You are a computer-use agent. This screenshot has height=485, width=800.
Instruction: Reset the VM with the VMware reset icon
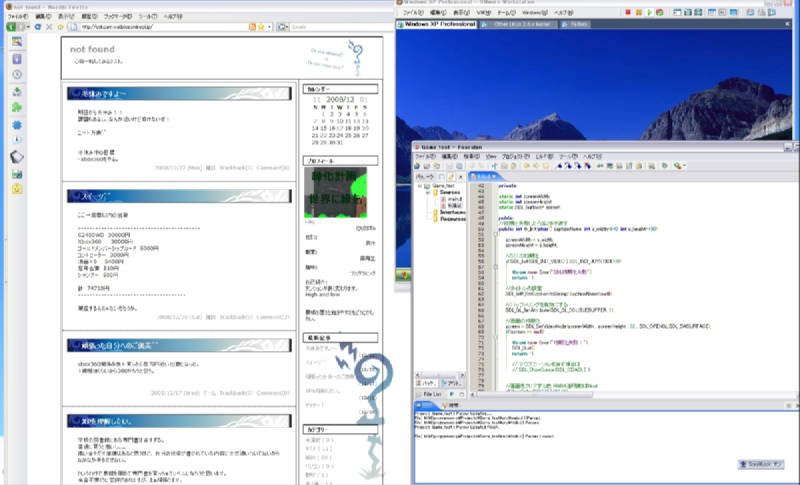(659, 13)
